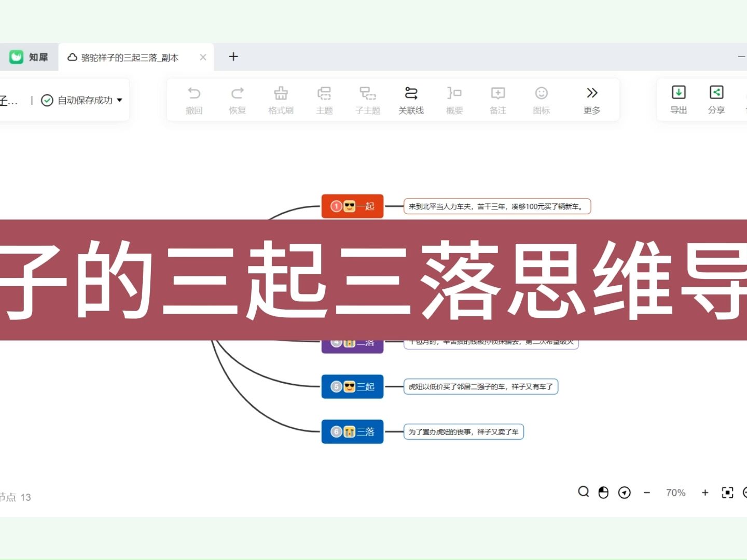Click the crying emoji on 三落 node

pos(350,431)
